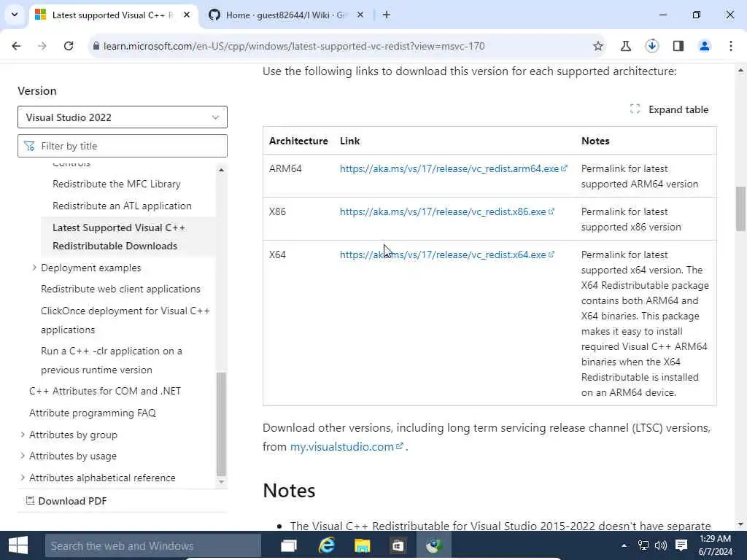Viewport: 747px width, 560px height.
Task: Bookmark this page with the star icon
Action: pos(598,46)
